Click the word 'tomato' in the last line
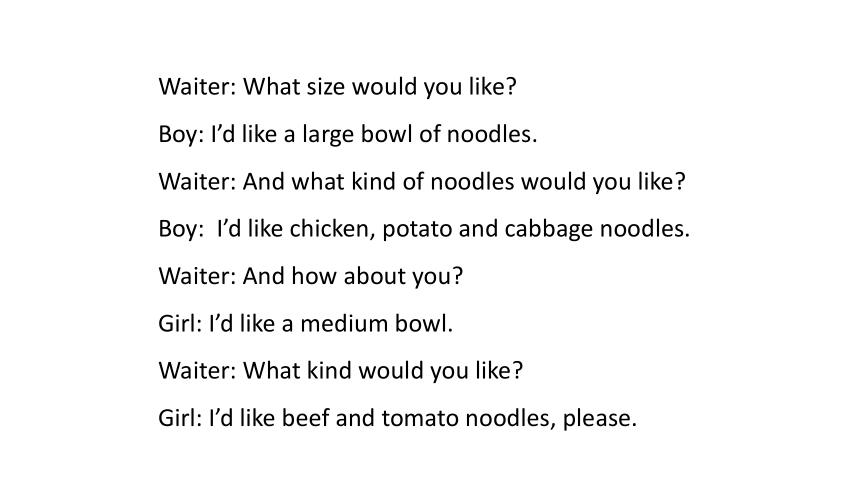Viewport: 860px width, 484px height. [420, 419]
